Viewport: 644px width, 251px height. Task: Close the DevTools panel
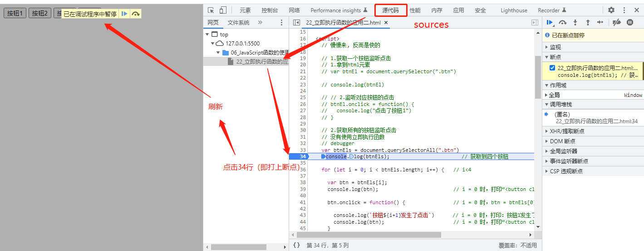(x=636, y=10)
